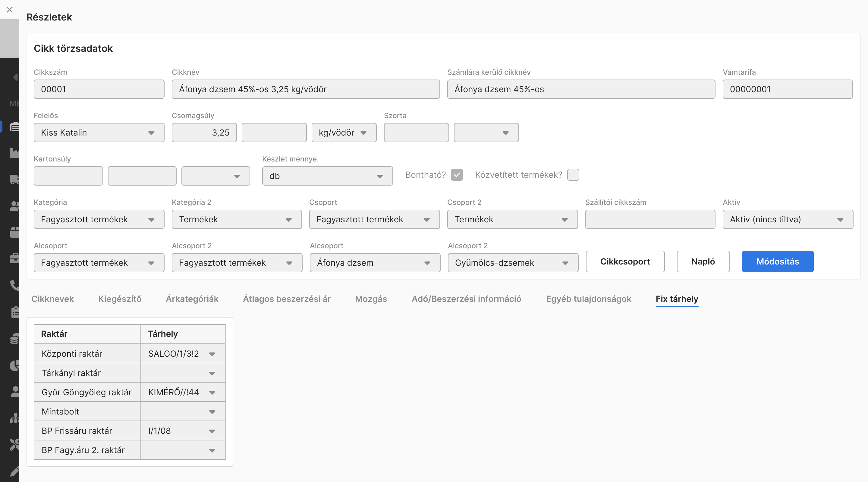Open the box package icon in the sidebar

coord(14,232)
